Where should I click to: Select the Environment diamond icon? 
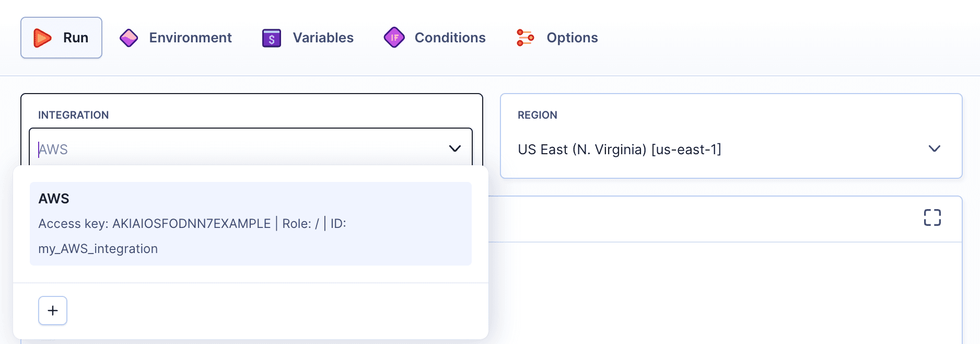pyautogui.click(x=129, y=37)
